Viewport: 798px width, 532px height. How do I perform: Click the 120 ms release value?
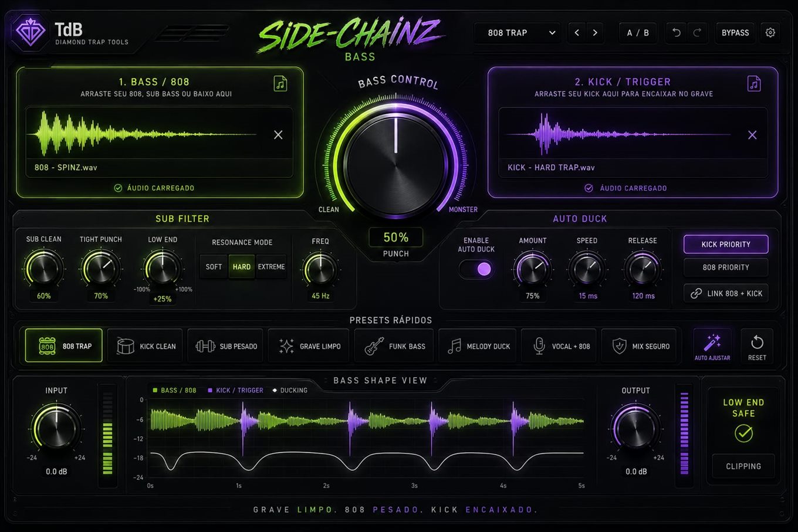(644, 296)
